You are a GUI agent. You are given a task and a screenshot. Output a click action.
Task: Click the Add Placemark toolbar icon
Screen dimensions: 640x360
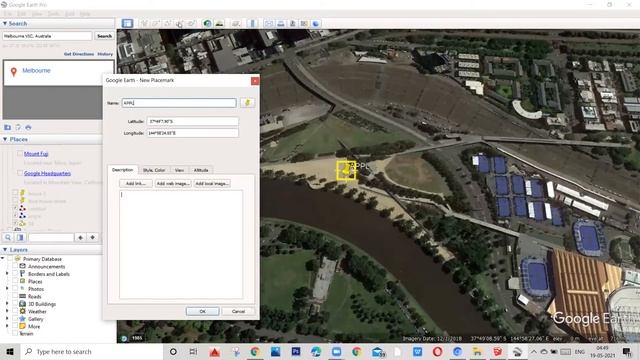tap(144, 24)
